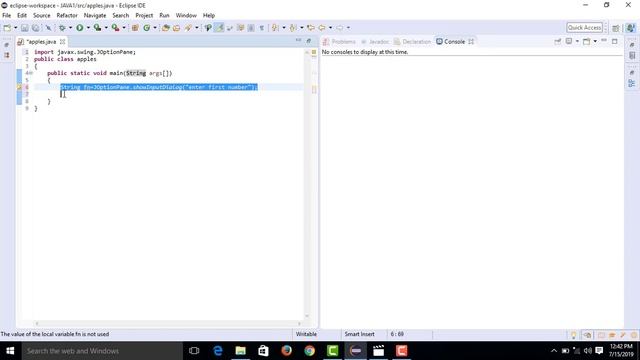Click the Display Selected Console icon
The width and height of the screenshot is (640, 360).
coord(569,41)
